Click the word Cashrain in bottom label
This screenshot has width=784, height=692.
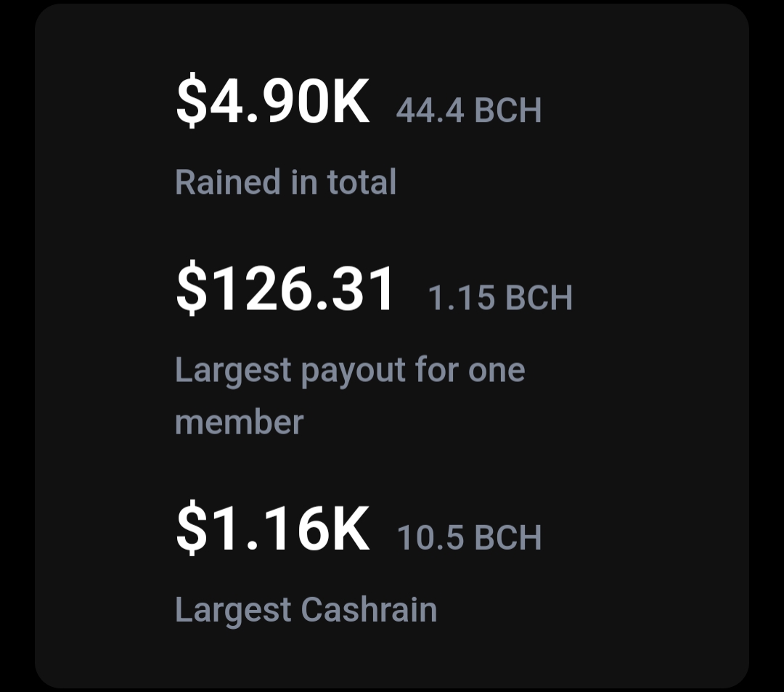(x=369, y=609)
